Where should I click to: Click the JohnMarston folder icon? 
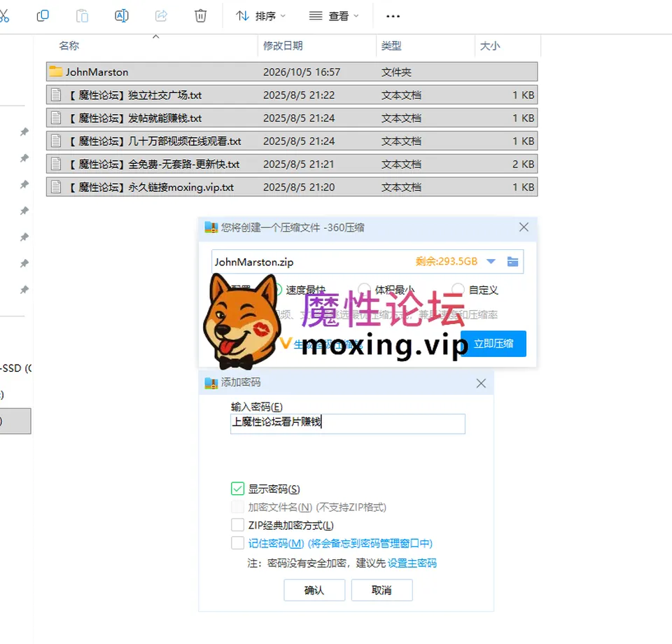pos(56,71)
